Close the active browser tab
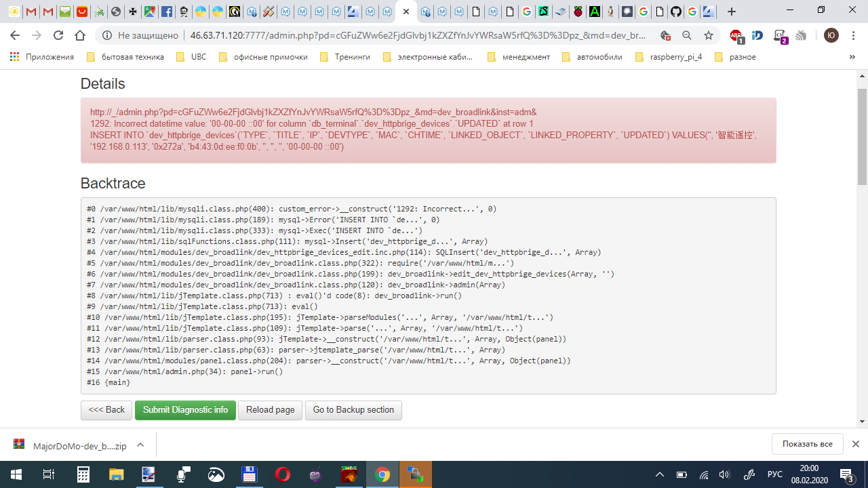 click(x=406, y=12)
